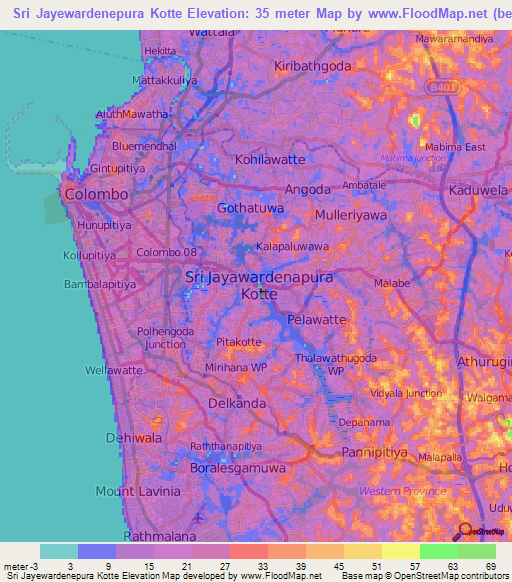Click the Pitakotte label
512x582 pixels.
(239, 342)
